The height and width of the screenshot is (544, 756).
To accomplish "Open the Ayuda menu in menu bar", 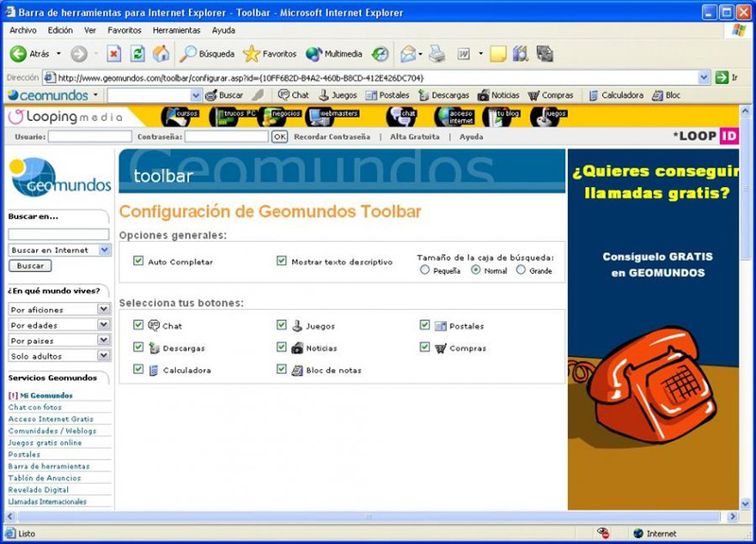I will click(x=224, y=30).
